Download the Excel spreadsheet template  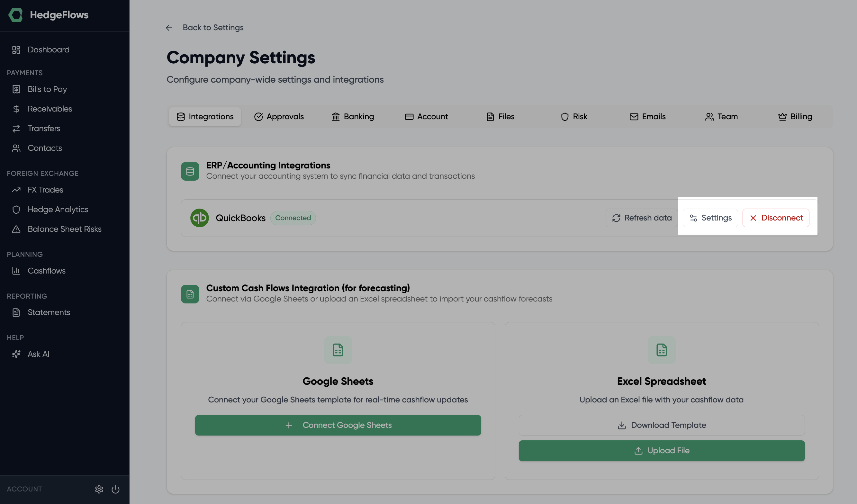point(662,425)
